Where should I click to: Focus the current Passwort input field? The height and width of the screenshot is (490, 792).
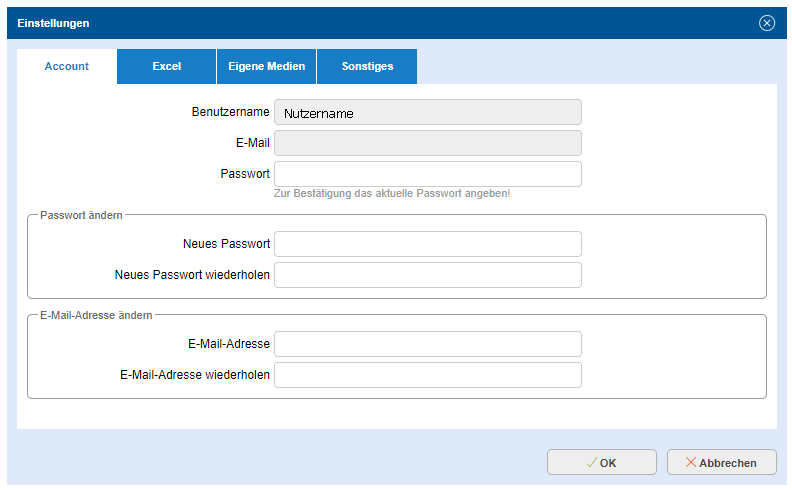[427, 174]
